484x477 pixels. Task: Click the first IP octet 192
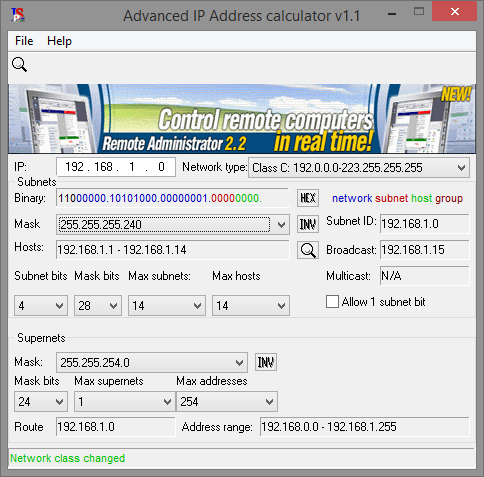tap(74, 167)
